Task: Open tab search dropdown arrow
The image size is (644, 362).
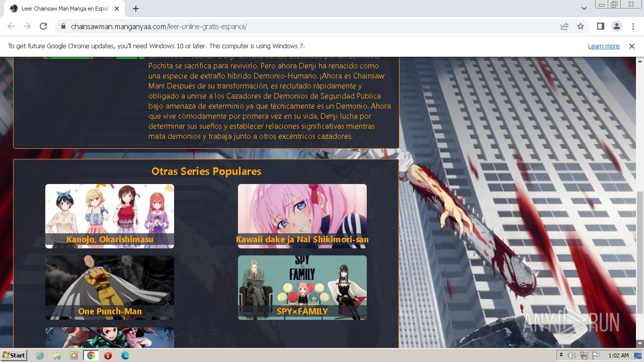Action: coord(584,9)
